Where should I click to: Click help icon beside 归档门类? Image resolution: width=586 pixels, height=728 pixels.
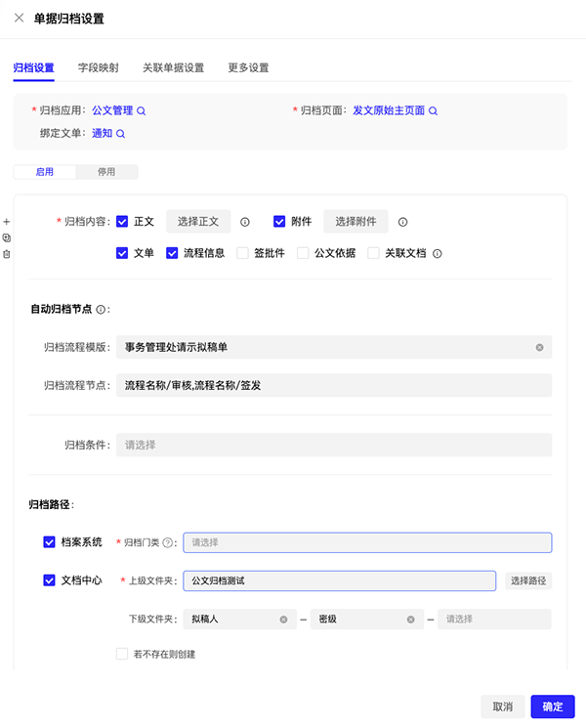[x=167, y=543]
